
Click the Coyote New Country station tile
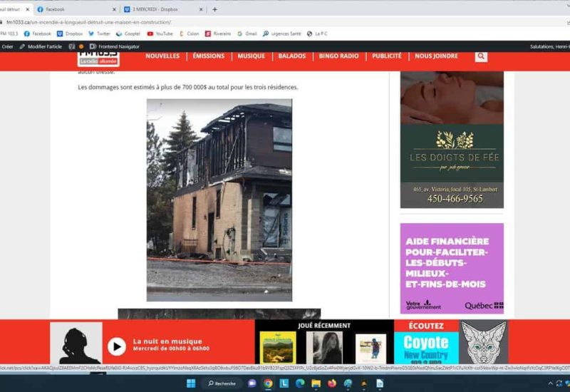tap(426, 347)
